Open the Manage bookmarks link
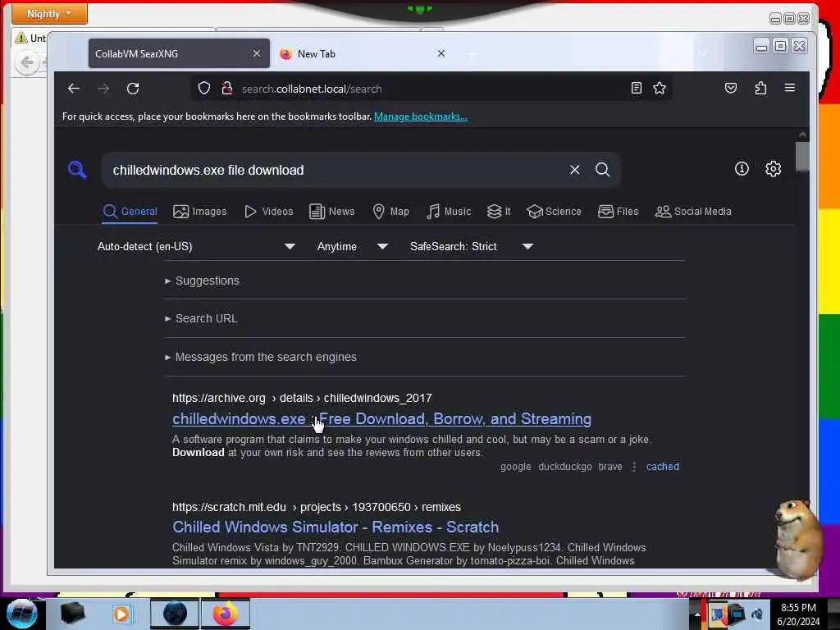Screen dimensions: 840x630 click(x=421, y=116)
